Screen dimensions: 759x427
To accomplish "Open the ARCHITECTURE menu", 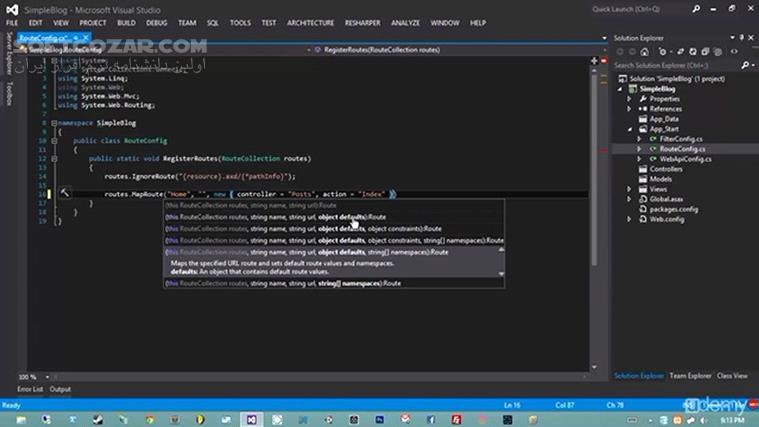I will [310, 23].
